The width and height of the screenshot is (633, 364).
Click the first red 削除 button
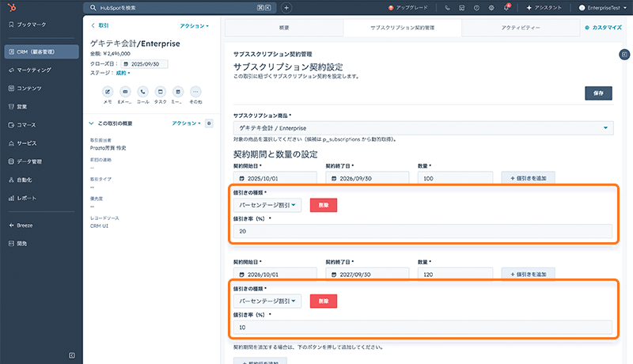(x=324, y=205)
